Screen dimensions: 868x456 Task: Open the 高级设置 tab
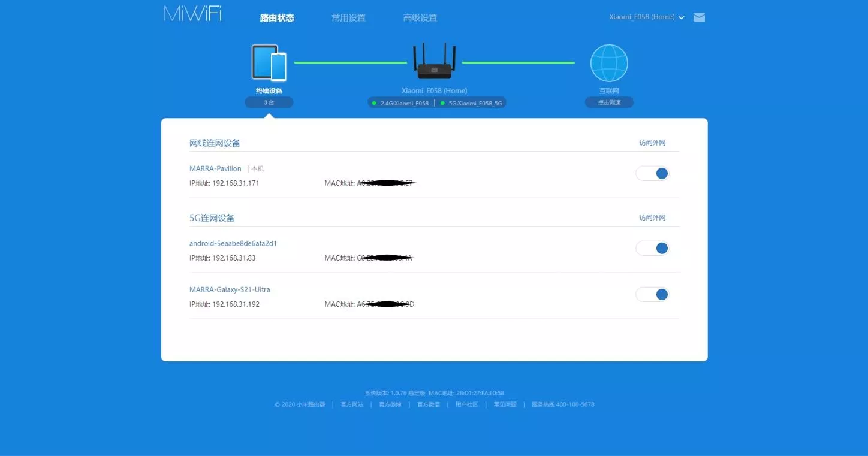(420, 18)
